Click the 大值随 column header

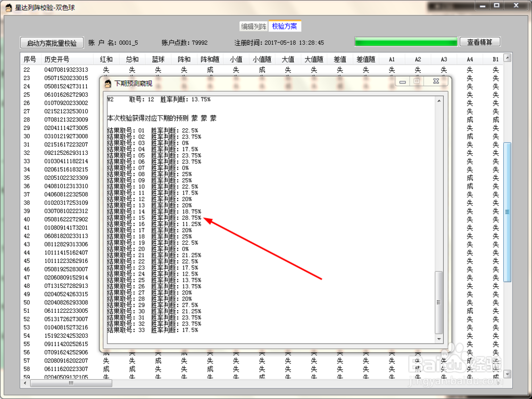(314, 60)
